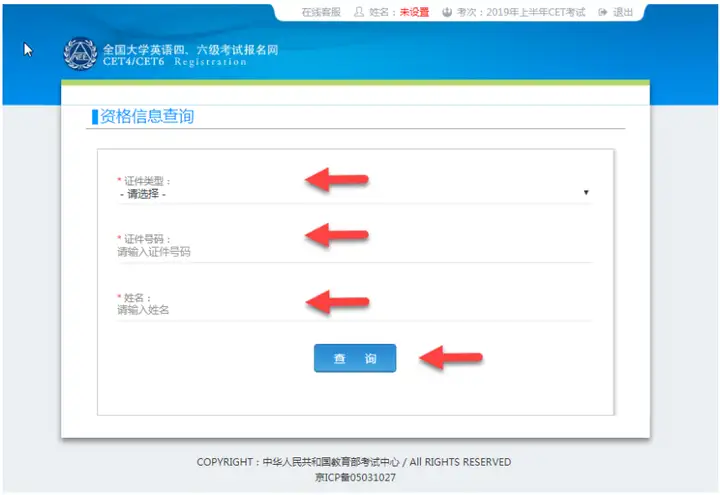720x495 pixels.
Task: Log out via 退出 link
Action: click(623, 12)
